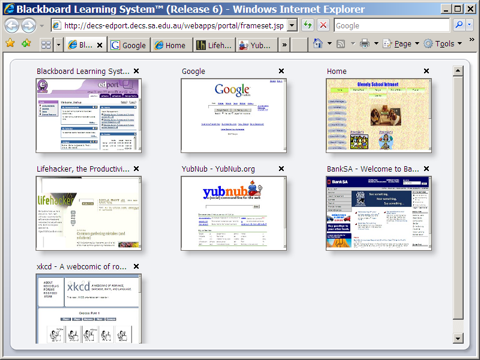Viewport: 480px width, 360px height.
Task: Show more tabs with the tab-row double chevron
Action: pos(284,45)
